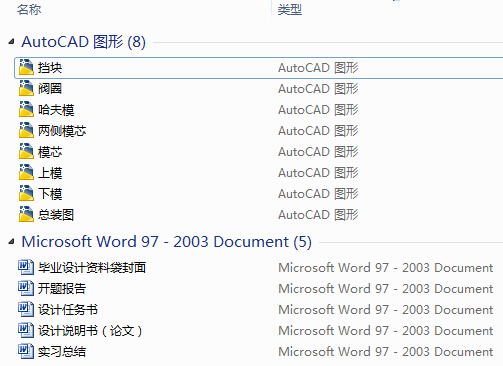Collapse the Microsoft Word 97 - 2003 Document group
The width and height of the screenshot is (503, 366).
point(11,241)
